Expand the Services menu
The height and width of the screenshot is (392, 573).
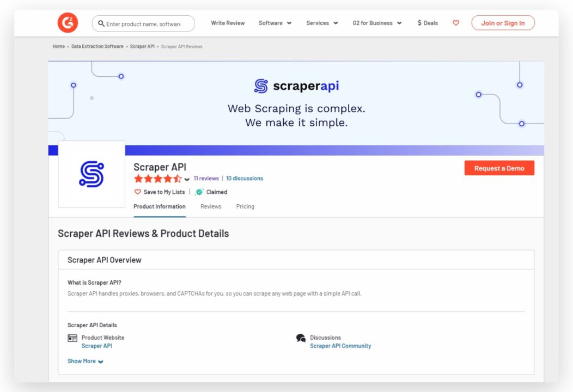click(322, 23)
